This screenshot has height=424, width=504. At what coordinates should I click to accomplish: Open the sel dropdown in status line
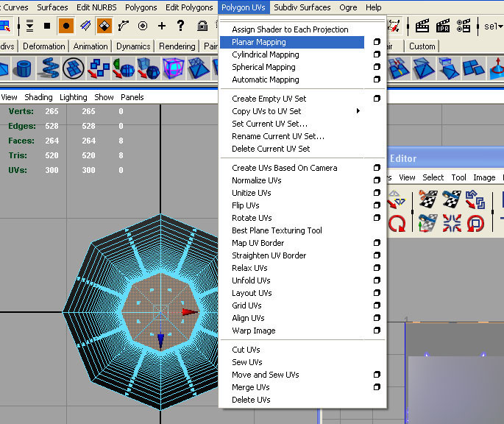(493, 26)
